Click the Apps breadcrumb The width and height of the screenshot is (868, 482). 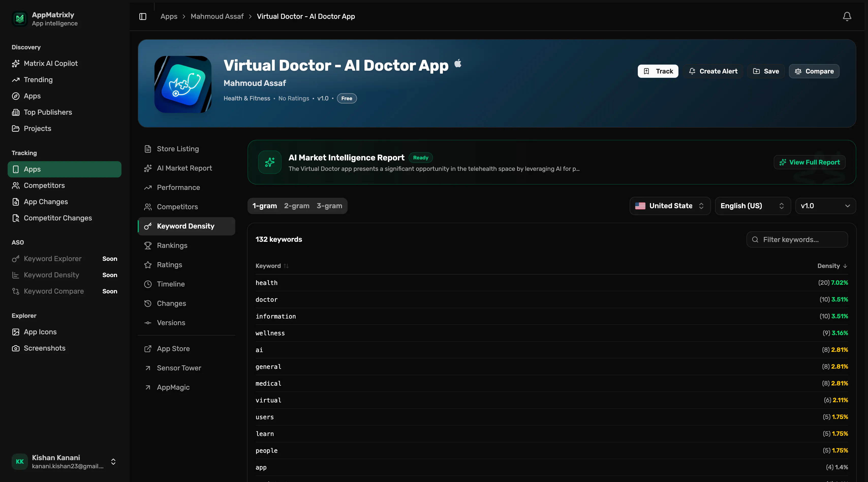click(169, 17)
